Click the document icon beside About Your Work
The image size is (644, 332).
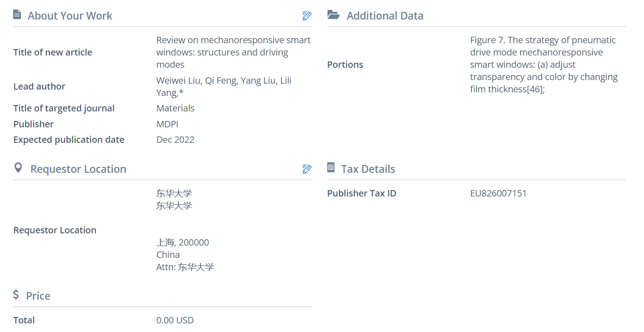coord(17,15)
